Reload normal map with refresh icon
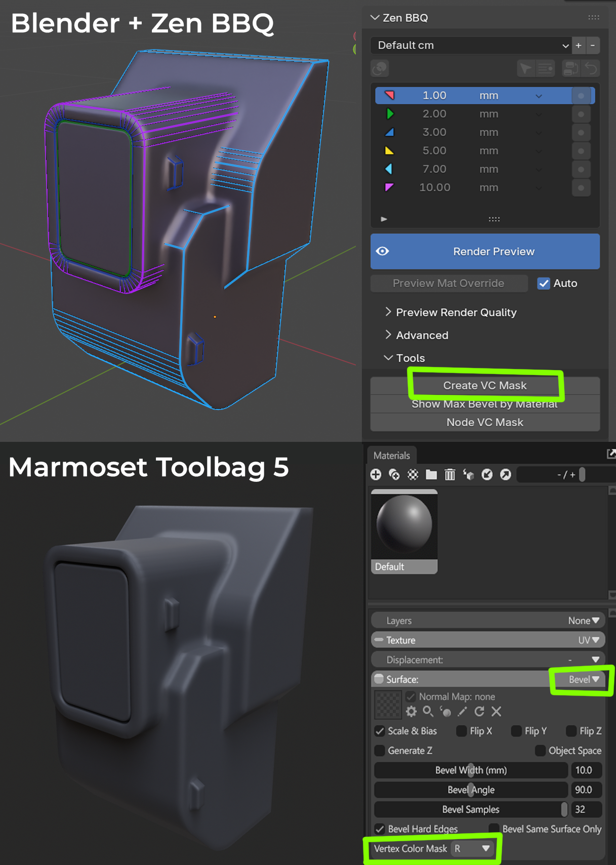The height and width of the screenshot is (865, 616). click(479, 712)
